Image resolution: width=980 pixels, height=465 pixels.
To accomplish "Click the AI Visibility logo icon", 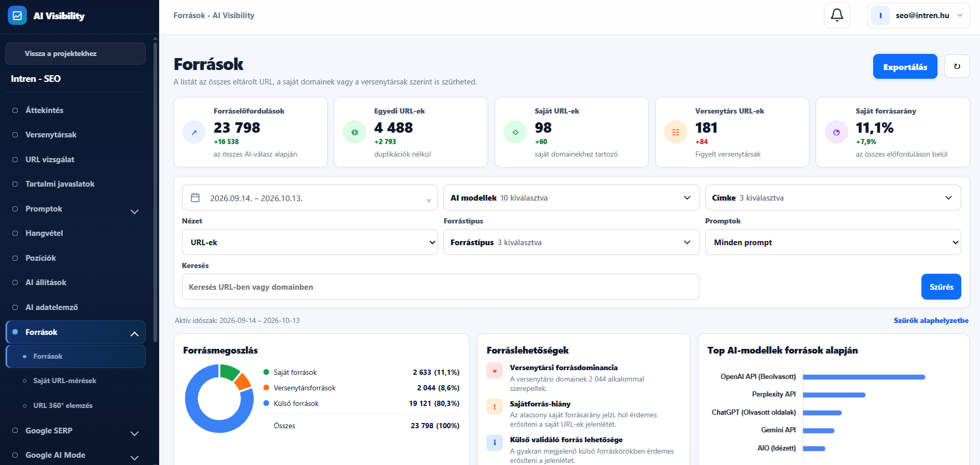I will coord(17,16).
